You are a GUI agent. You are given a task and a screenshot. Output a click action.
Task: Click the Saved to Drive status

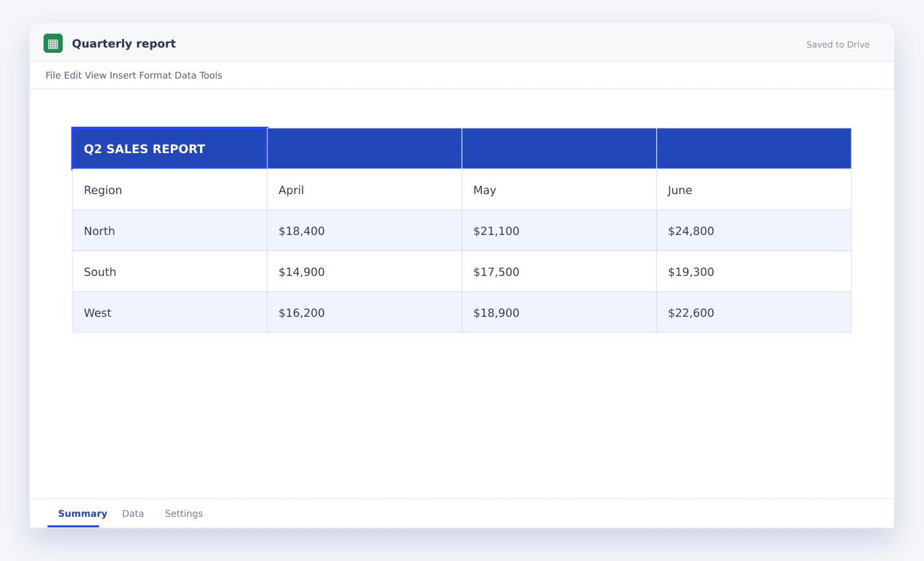pos(838,45)
